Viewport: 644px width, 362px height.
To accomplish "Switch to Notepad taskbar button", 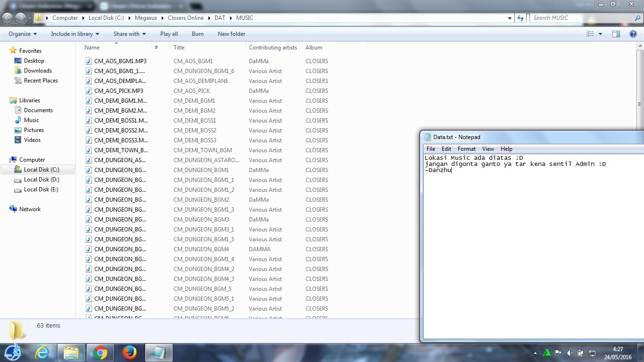I will click(x=159, y=353).
